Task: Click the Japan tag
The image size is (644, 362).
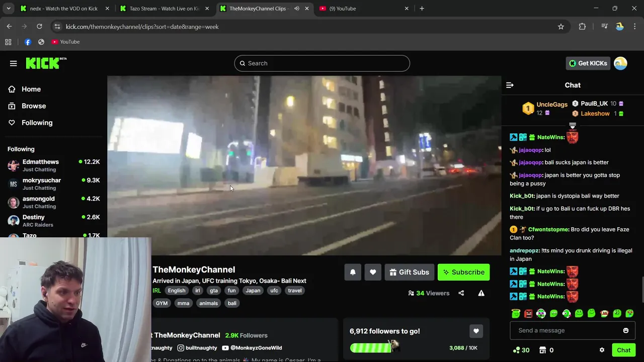Action: (253, 291)
